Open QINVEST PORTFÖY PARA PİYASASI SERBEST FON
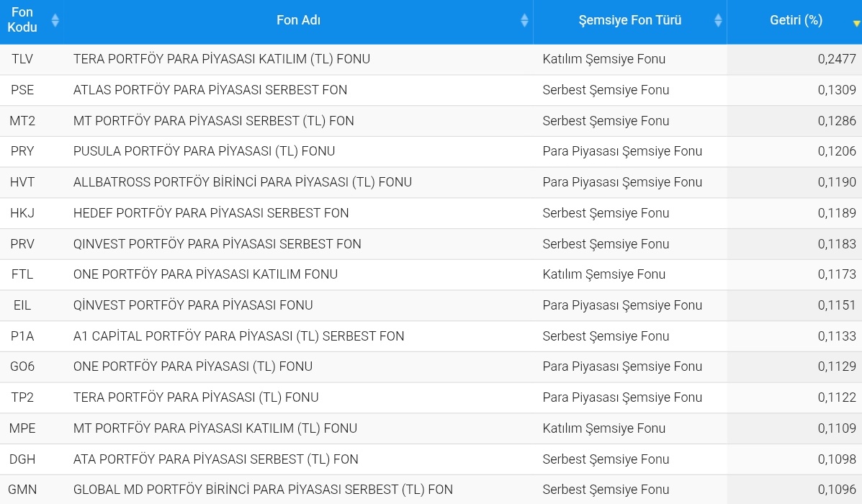Viewport: 862px width, 504px height. point(217,243)
